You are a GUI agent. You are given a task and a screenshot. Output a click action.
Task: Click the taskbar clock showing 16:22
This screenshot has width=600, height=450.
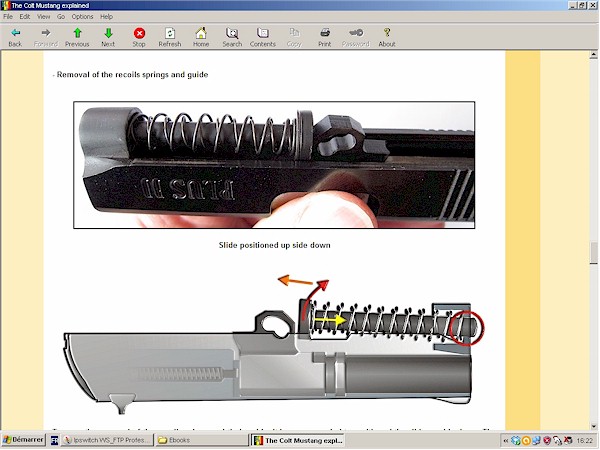(585, 441)
